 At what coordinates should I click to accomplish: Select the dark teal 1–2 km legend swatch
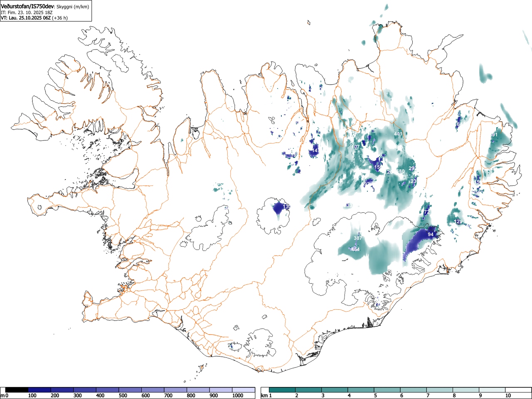coord(283,390)
